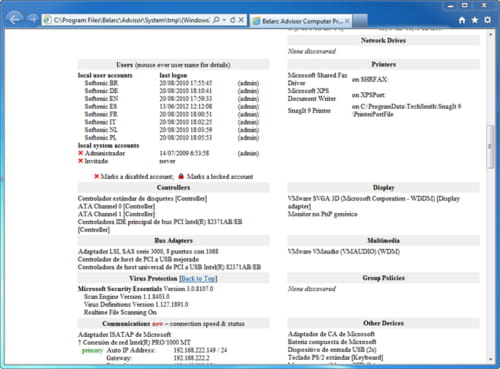The height and width of the screenshot is (369, 500).
Task: Open a new blank tab
Action: (x=360, y=21)
